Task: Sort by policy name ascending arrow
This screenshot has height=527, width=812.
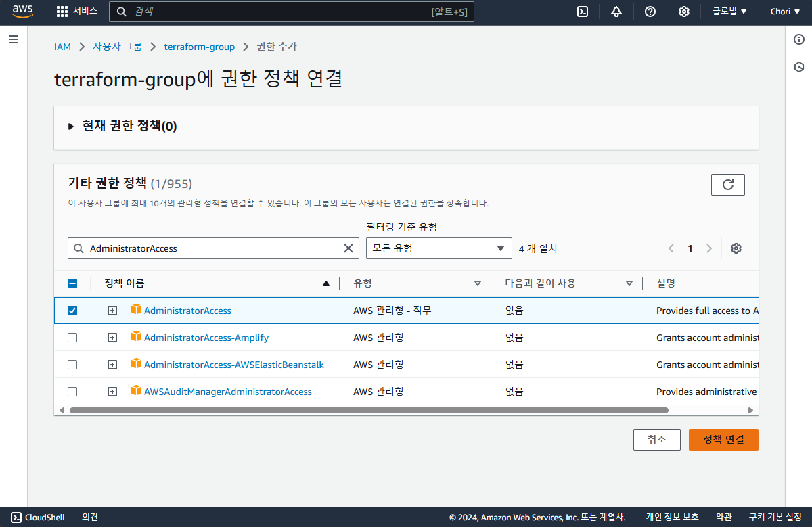Action: click(x=326, y=283)
